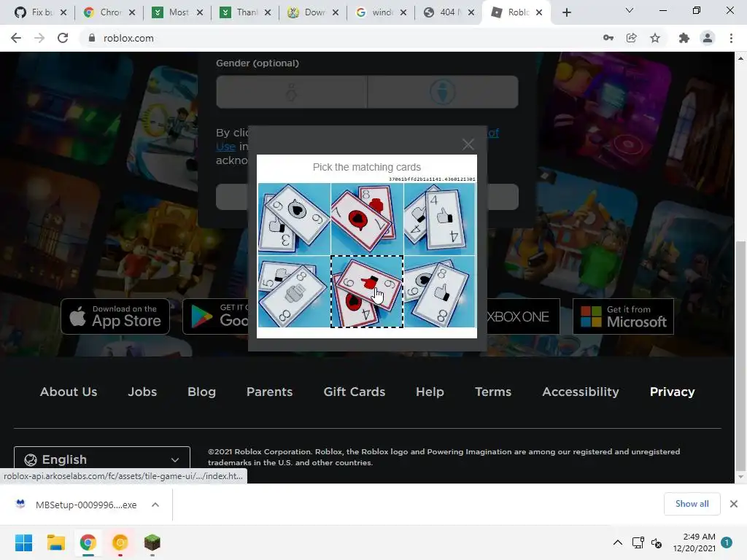The image size is (747, 560).
Task: Click the page vertical scrollbar thumb
Action: (740, 355)
